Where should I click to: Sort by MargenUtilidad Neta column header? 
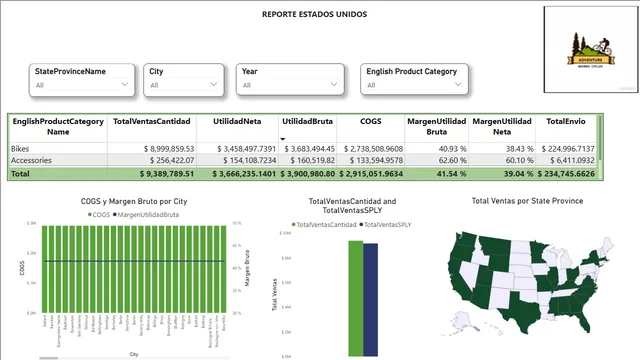502,127
